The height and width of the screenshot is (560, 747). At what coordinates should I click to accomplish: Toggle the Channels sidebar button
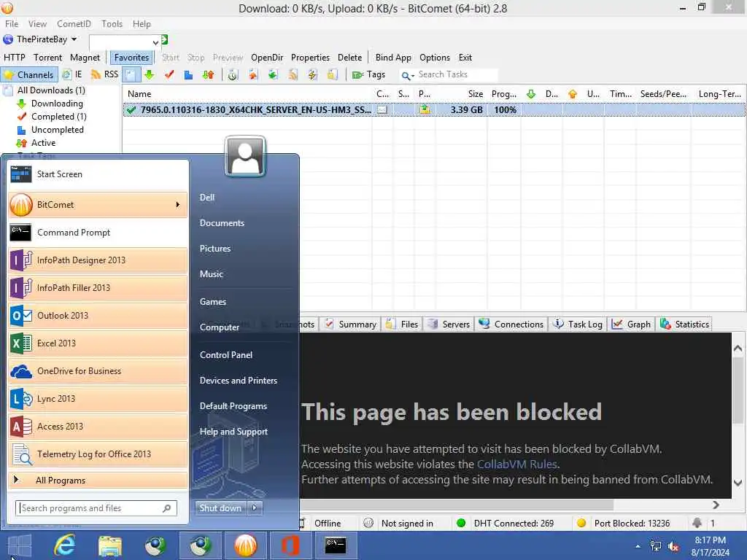point(29,75)
